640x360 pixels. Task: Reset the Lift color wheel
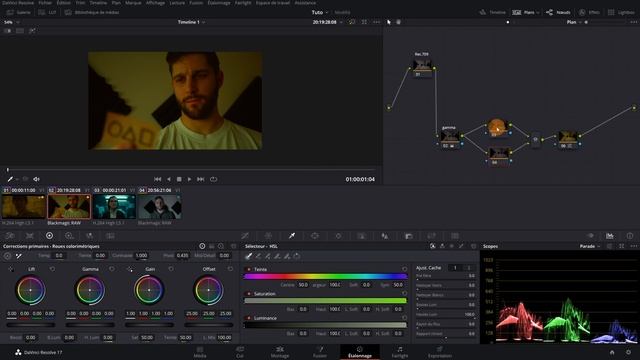52,269
